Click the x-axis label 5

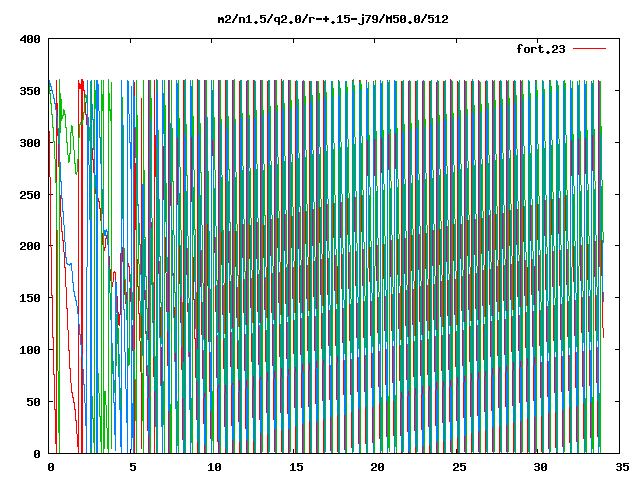[133, 467]
